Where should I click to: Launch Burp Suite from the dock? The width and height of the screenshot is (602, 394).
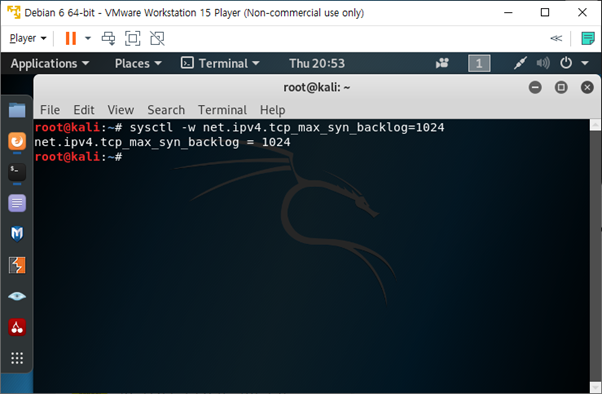coord(17,265)
